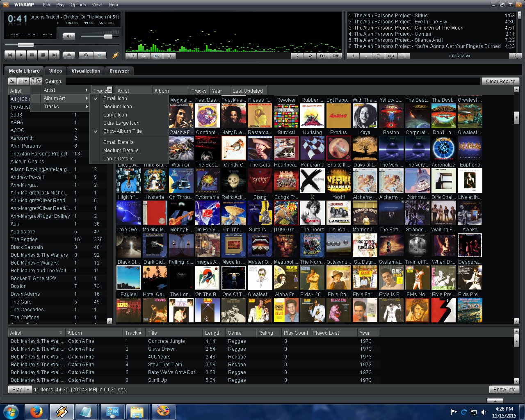Choose Medium Icon view option
The image size is (525, 420).
pos(129,106)
